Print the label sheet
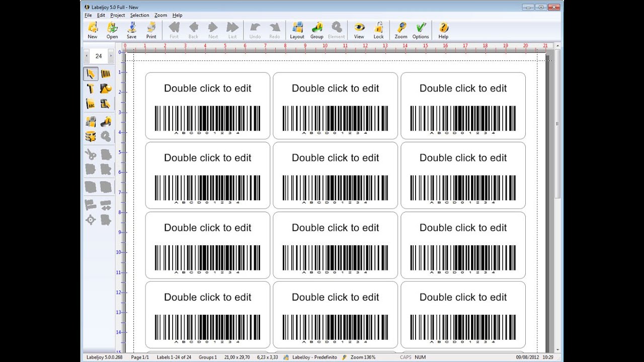 [x=151, y=30]
